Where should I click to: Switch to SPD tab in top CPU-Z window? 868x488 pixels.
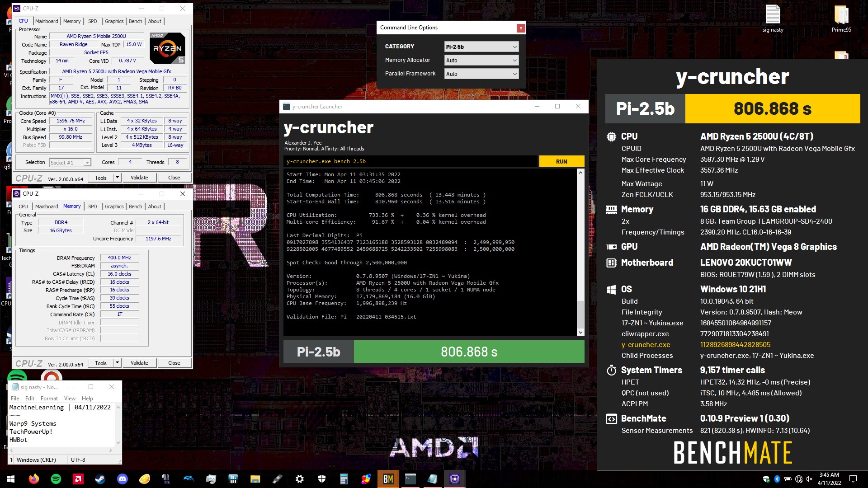[92, 21]
